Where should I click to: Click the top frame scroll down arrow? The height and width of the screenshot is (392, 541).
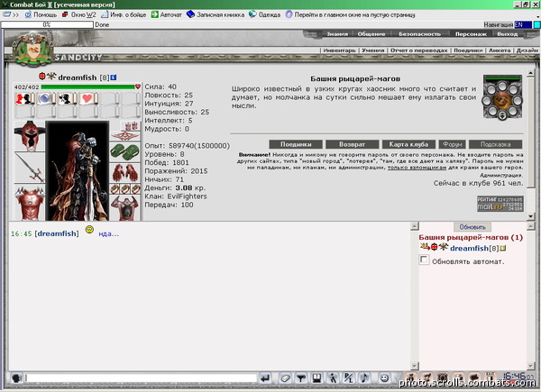[531, 216]
